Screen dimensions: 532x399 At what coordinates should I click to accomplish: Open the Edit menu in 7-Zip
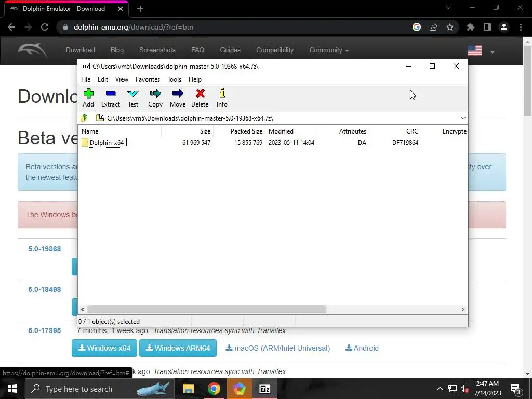[103, 79]
